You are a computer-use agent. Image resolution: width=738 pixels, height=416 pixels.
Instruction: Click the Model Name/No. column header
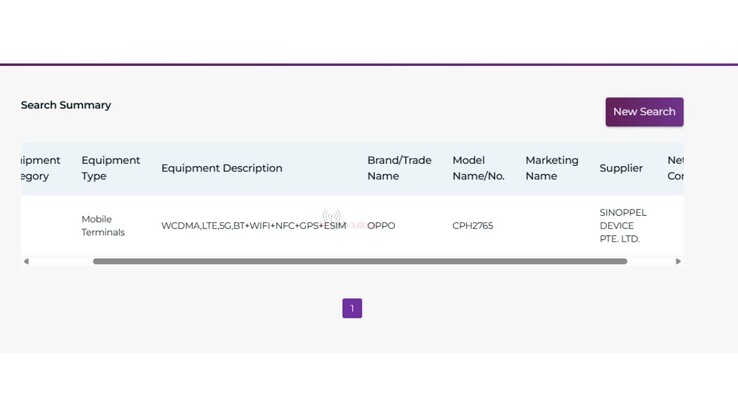pos(478,168)
